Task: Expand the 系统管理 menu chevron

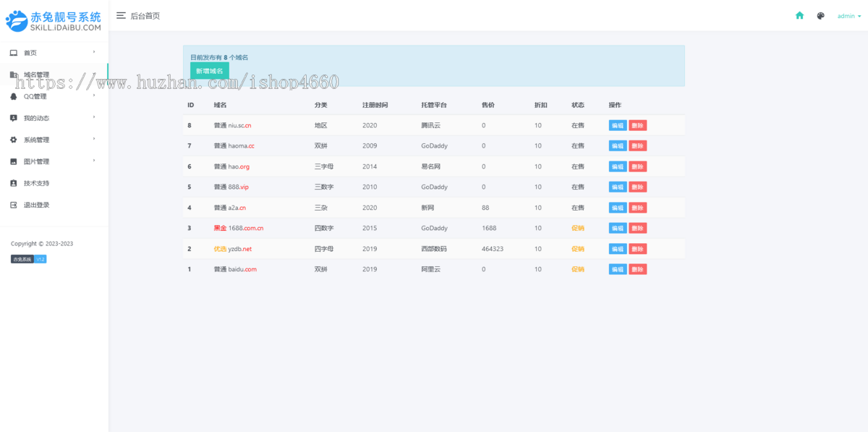Action: click(94, 139)
